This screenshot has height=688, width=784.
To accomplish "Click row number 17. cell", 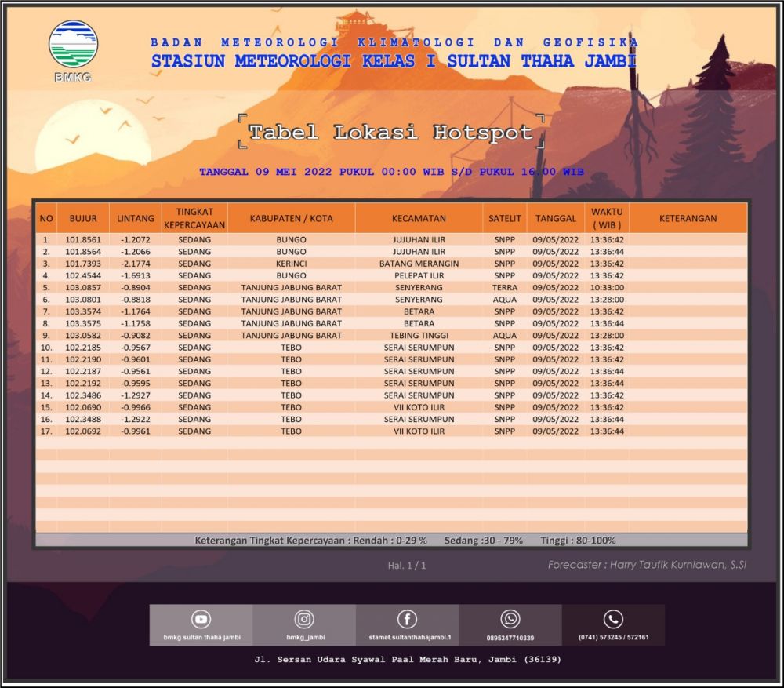I will [46, 431].
